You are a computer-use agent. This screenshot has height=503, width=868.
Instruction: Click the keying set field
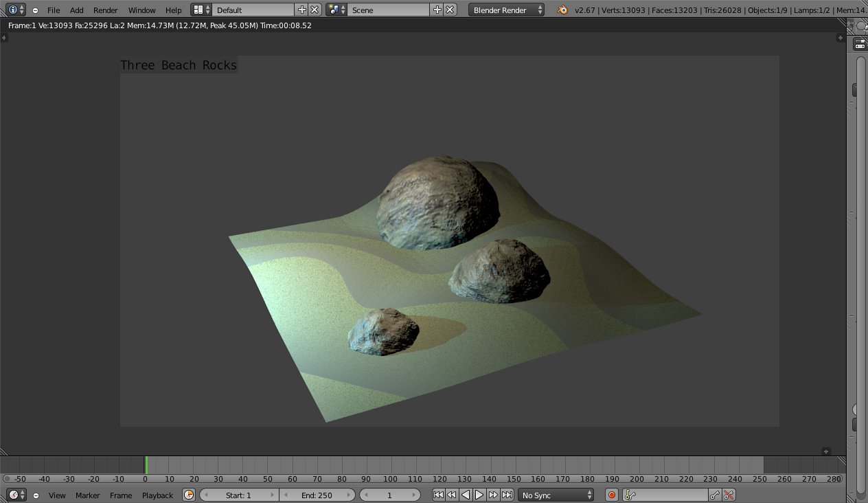coord(665,495)
